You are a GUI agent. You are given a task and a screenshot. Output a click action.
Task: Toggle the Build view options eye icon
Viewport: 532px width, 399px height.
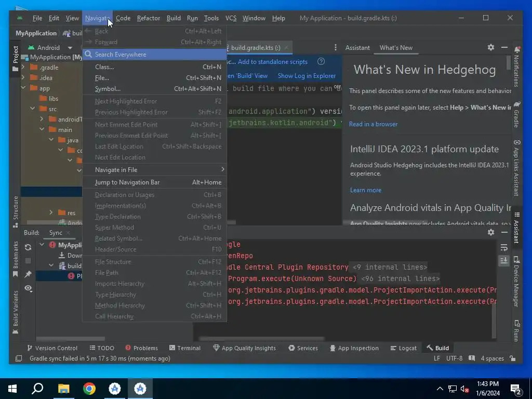click(28, 288)
